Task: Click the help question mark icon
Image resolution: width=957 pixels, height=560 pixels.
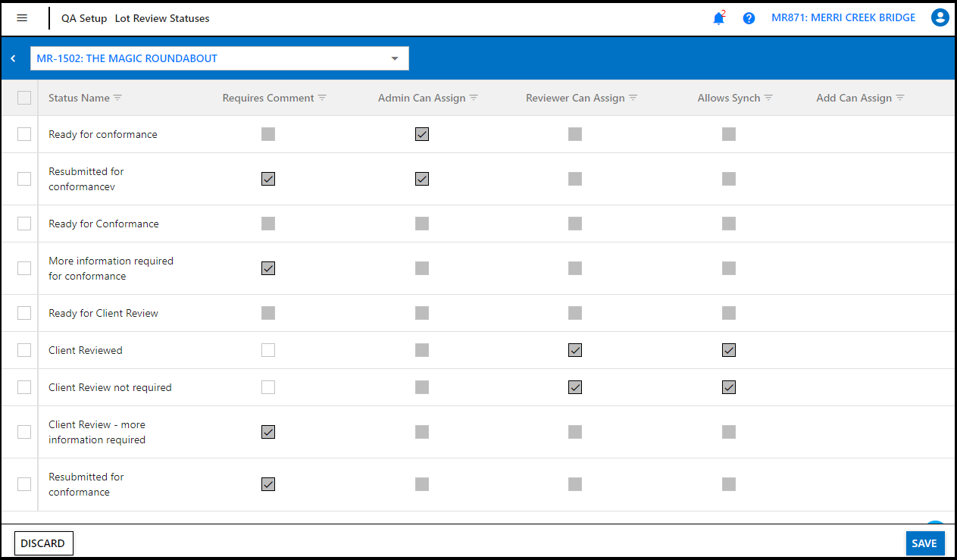Action: click(749, 17)
